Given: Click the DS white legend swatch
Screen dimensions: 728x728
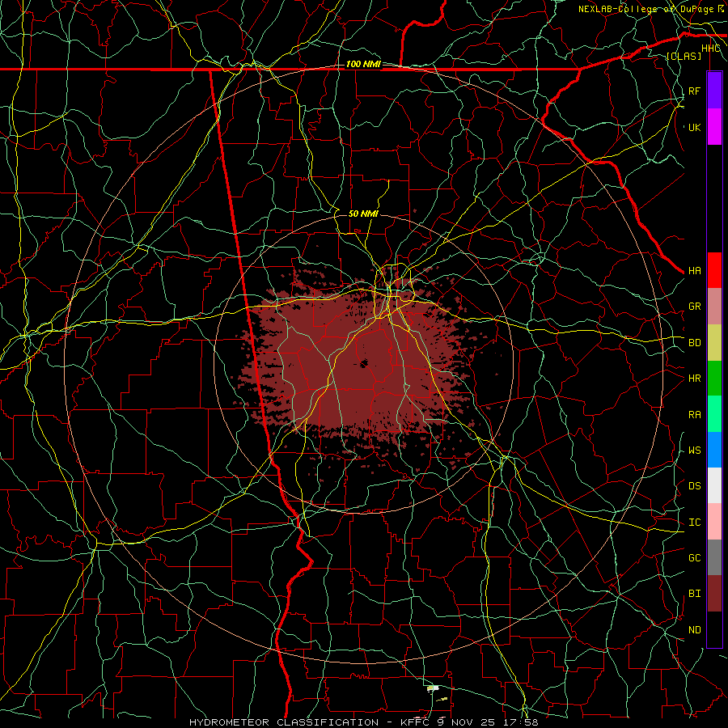Looking at the screenshot, I should 714,485.
